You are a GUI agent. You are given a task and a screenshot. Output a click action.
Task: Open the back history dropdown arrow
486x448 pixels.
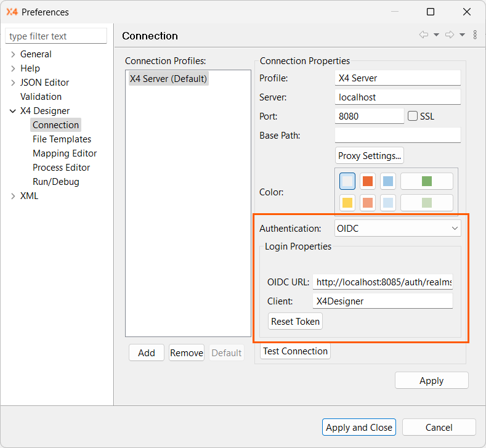(436, 35)
